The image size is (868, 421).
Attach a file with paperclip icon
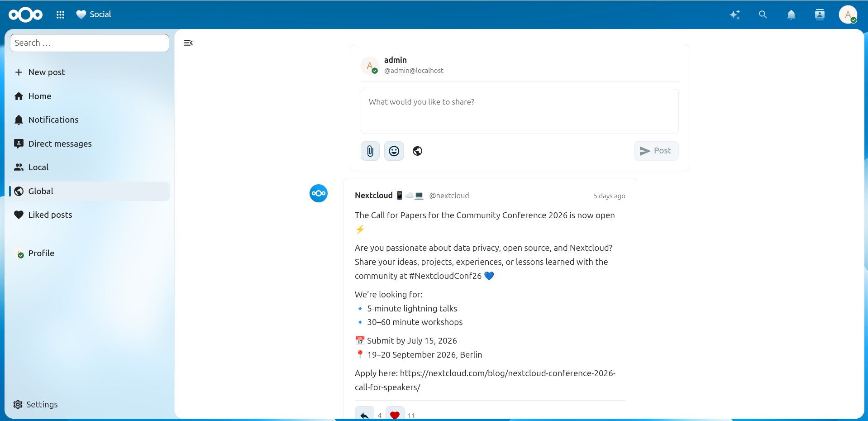[370, 151]
